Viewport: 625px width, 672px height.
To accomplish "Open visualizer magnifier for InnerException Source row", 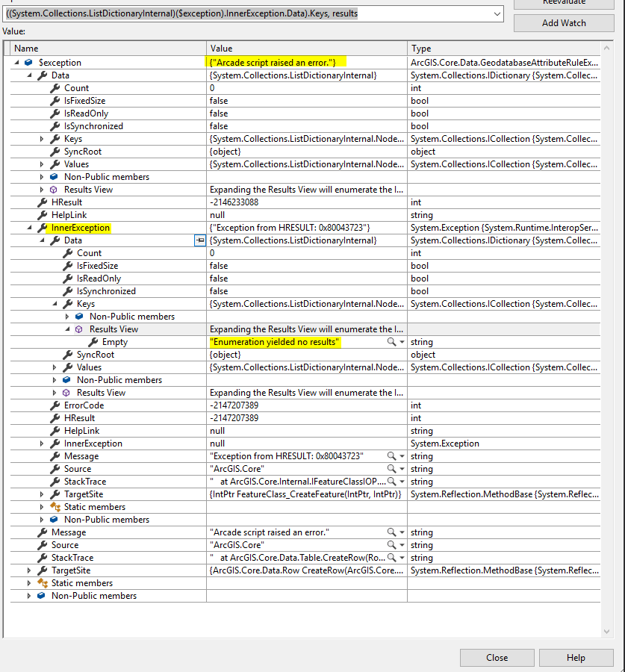I will pyautogui.click(x=391, y=469).
